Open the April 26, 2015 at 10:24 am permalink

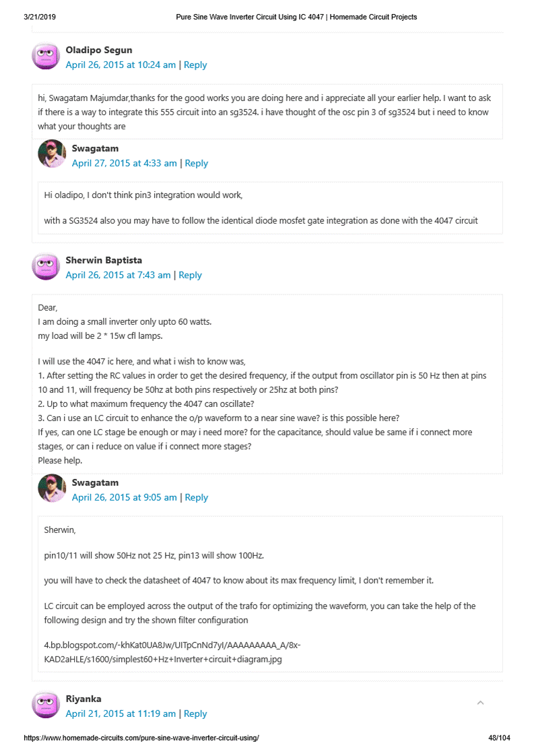click(x=121, y=65)
